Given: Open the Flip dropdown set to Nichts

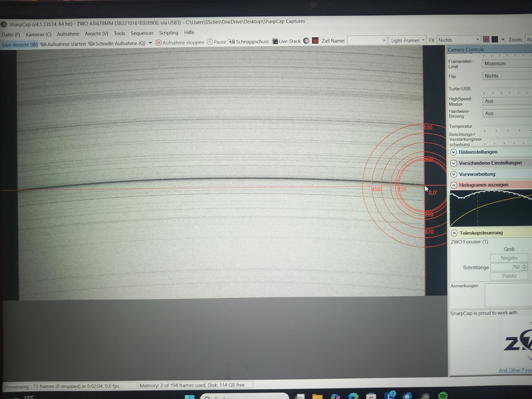Looking at the screenshot, I should (x=507, y=76).
